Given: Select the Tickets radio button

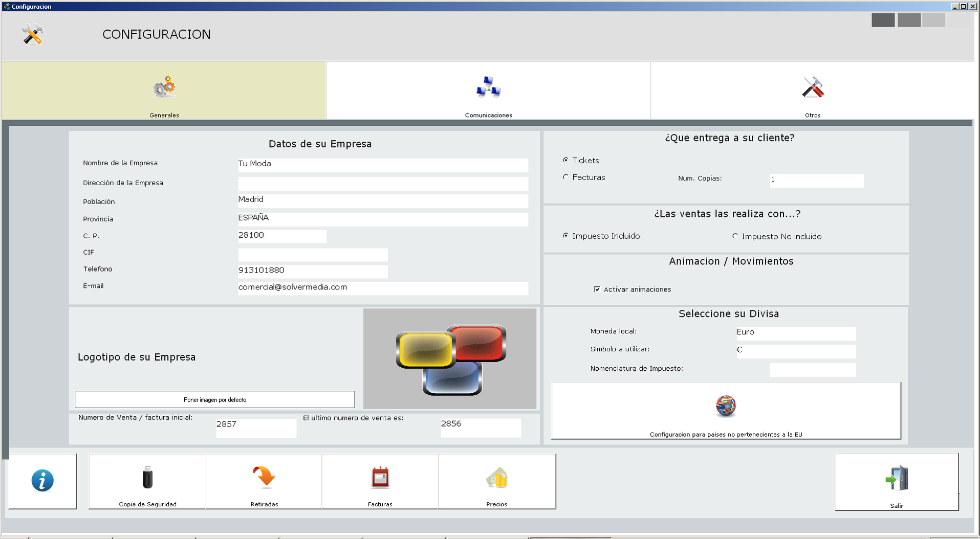Looking at the screenshot, I should point(565,160).
